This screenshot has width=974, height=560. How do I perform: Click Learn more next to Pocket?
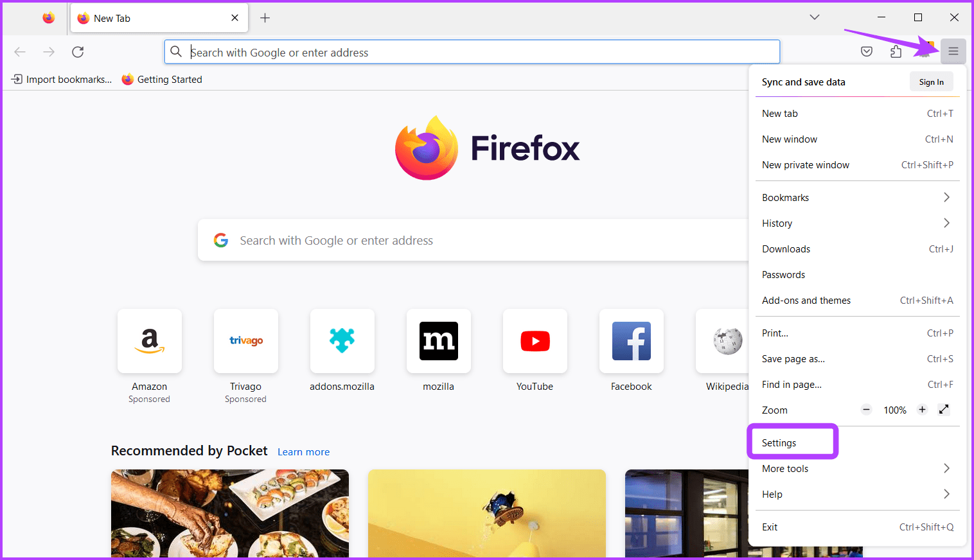[303, 452]
